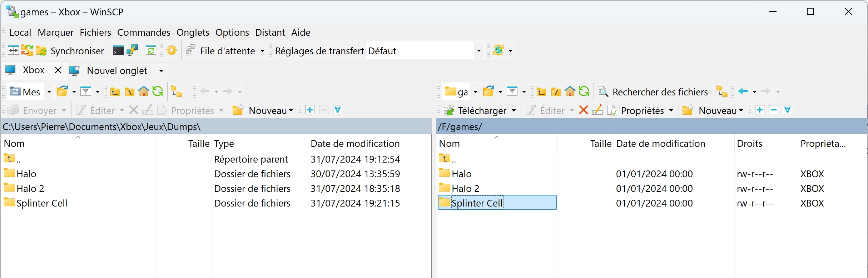Screen dimensions: 868x278
Task: Open the Marquer menu
Action: [55, 33]
